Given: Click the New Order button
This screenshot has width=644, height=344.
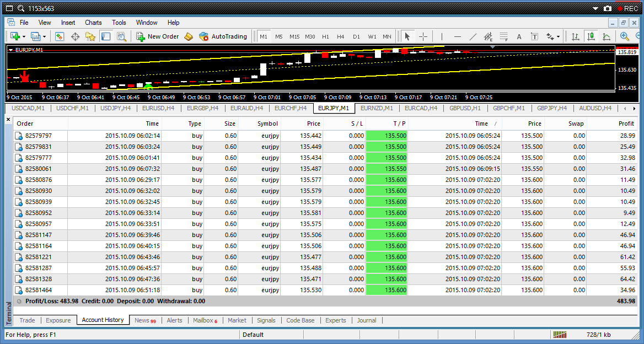Looking at the screenshot, I should point(158,36).
